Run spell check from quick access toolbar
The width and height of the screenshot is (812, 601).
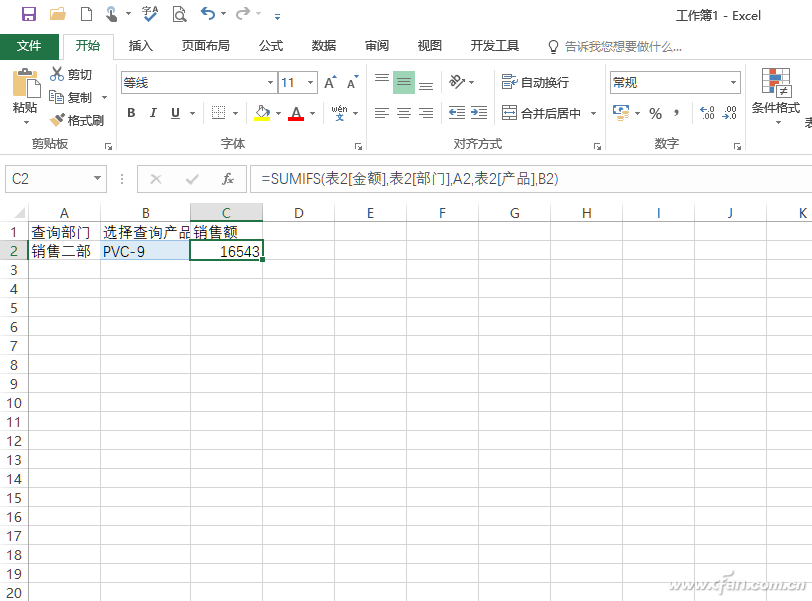point(150,14)
